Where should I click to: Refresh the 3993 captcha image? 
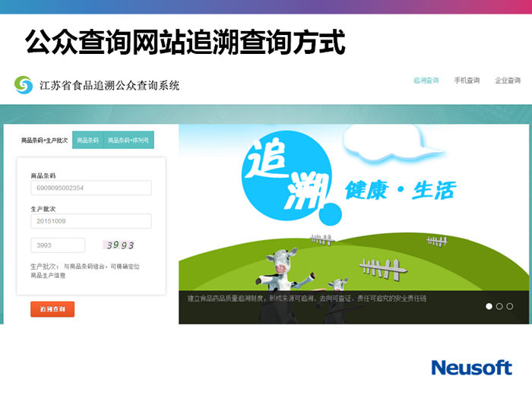click(x=119, y=245)
